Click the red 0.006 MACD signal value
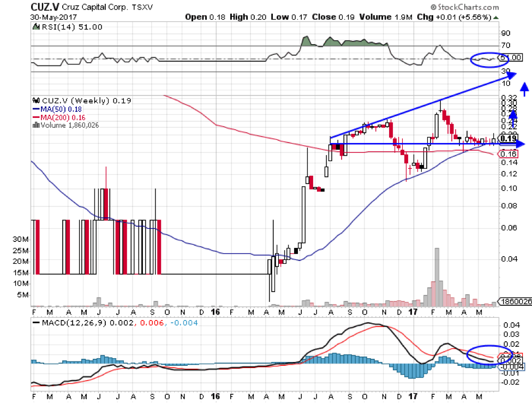The height and width of the screenshot is (403, 532). [x=152, y=323]
